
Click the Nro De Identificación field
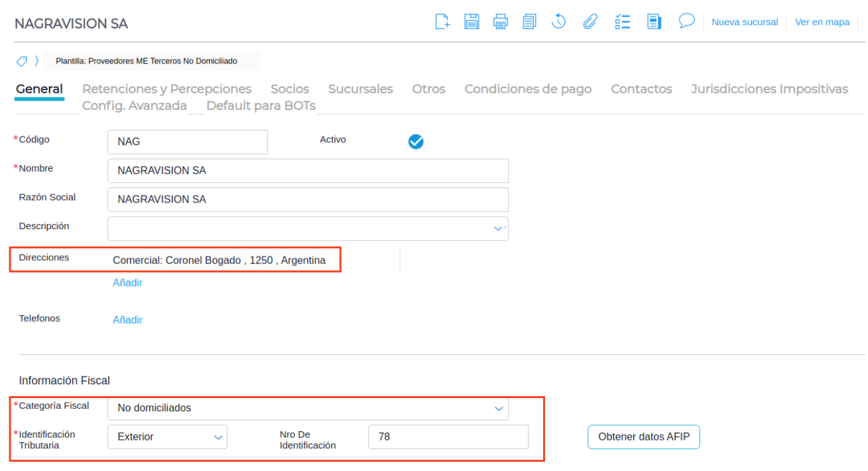(448, 437)
